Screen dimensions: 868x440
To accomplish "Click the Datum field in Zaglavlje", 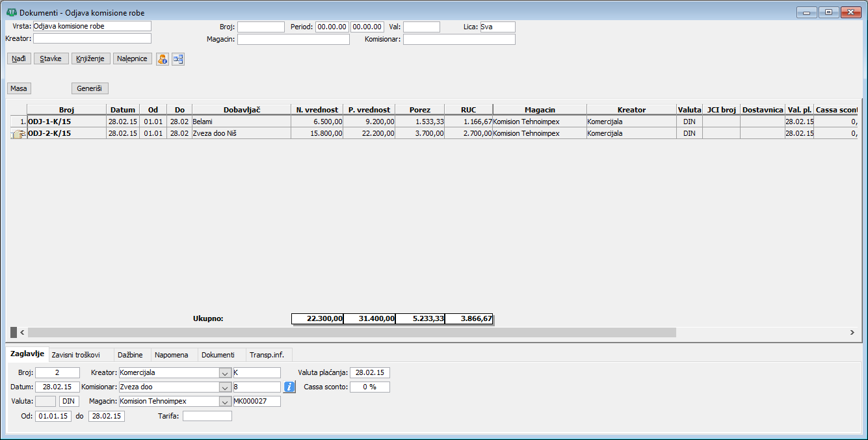I will [x=57, y=387].
